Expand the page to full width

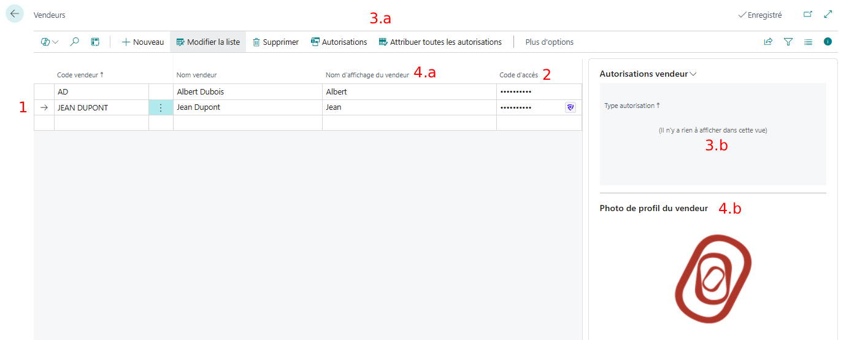828,14
